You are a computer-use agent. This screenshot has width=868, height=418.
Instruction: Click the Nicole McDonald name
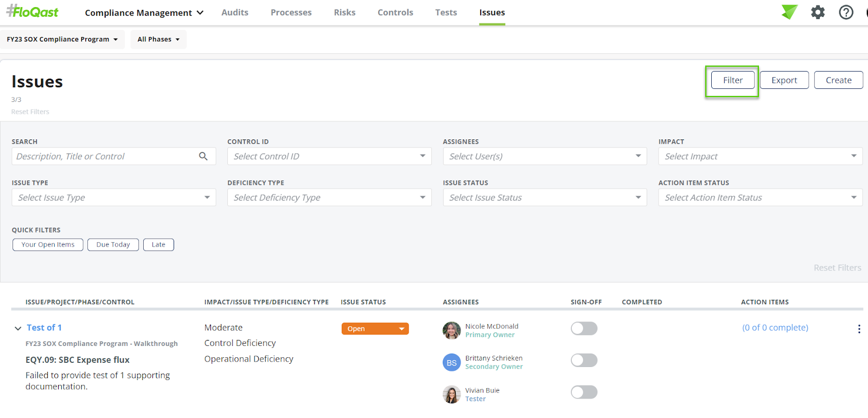tap(492, 326)
